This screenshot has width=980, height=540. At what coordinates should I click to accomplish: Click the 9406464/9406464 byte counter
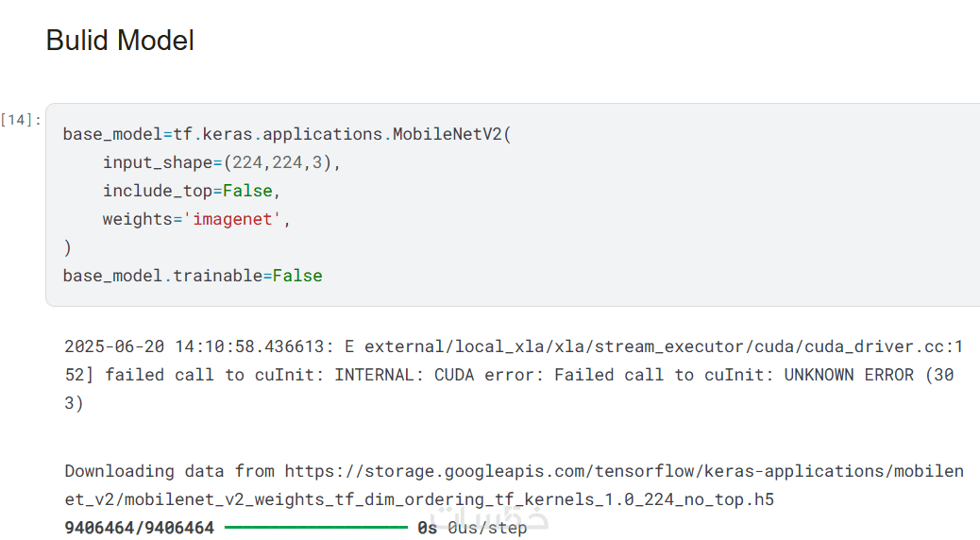139,528
